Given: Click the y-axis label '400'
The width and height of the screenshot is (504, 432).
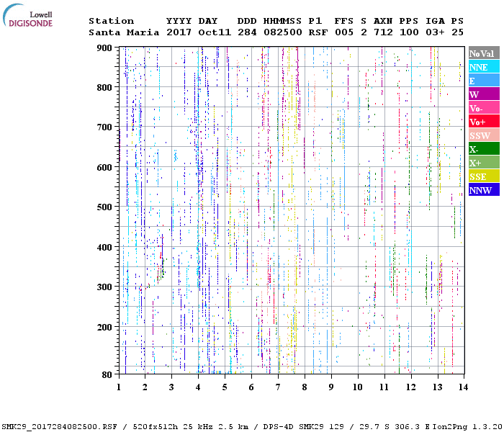Looking at the screenshot, I should tap(104, 247).
